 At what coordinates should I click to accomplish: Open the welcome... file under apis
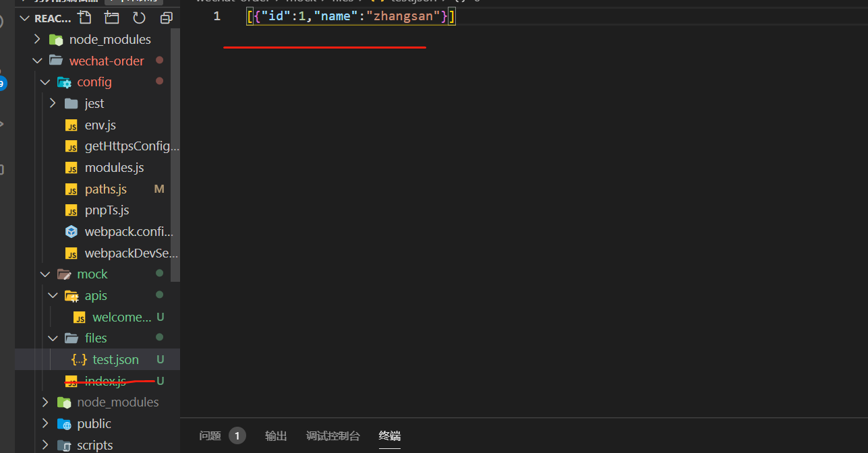[122, 318]
